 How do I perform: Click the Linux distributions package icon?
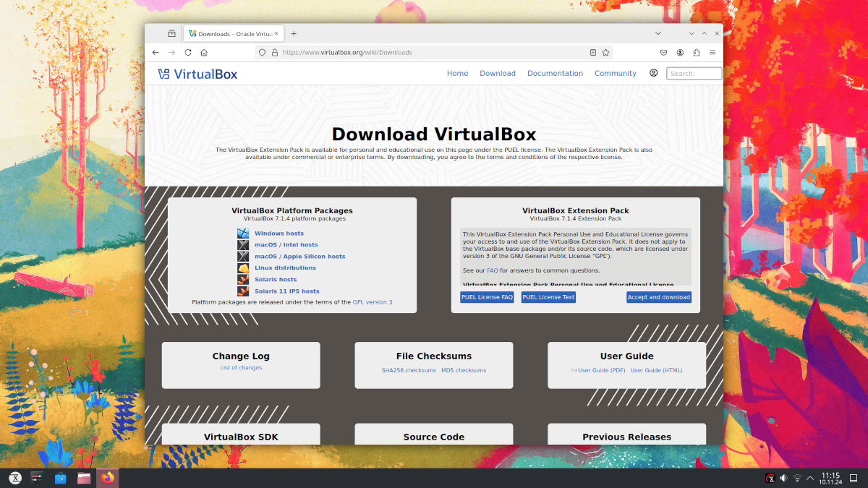243,268
